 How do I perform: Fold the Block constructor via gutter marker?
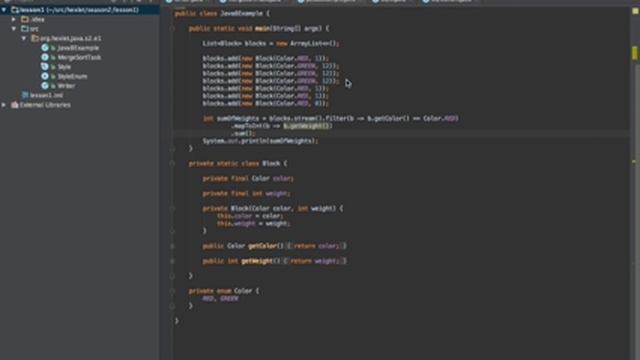172,209
